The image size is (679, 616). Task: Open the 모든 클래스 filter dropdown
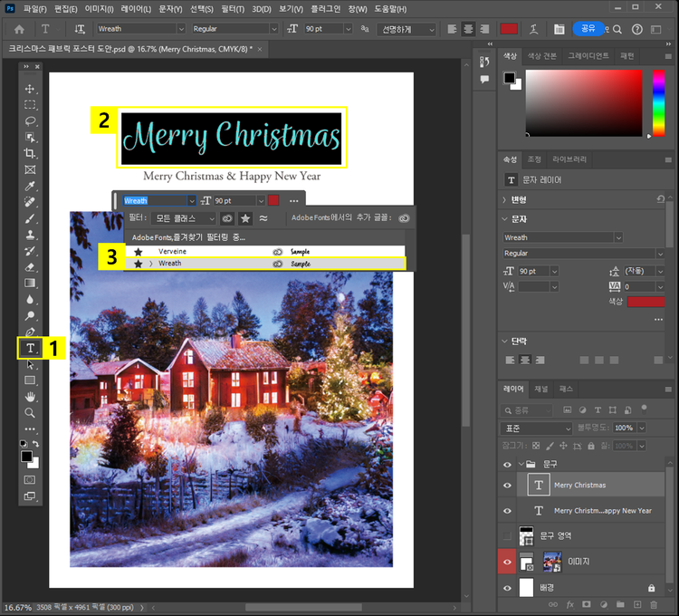185,218
